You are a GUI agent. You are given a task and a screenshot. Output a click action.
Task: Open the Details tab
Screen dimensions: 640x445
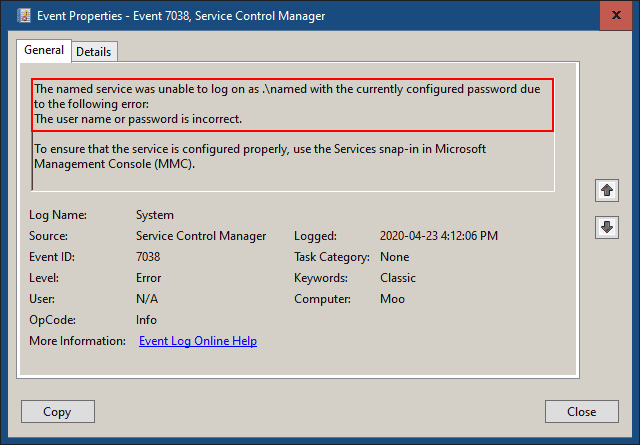point(94,51)
